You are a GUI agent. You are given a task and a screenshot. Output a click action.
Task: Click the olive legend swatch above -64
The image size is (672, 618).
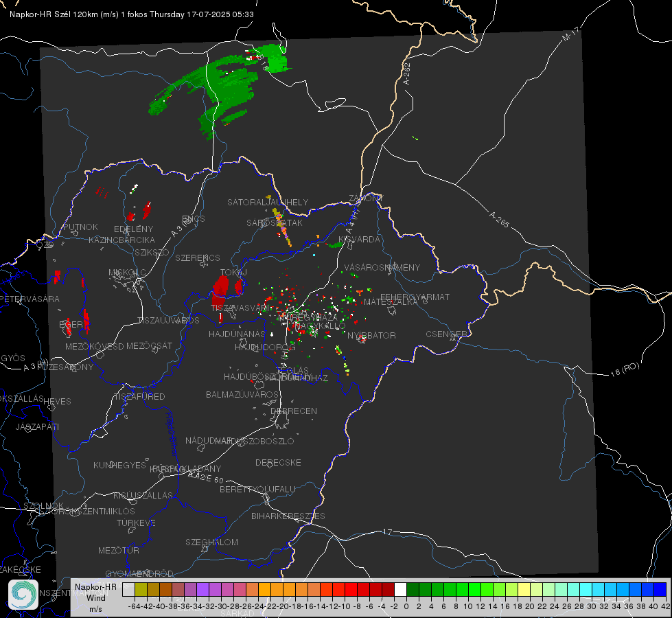[x=141, y=589]
